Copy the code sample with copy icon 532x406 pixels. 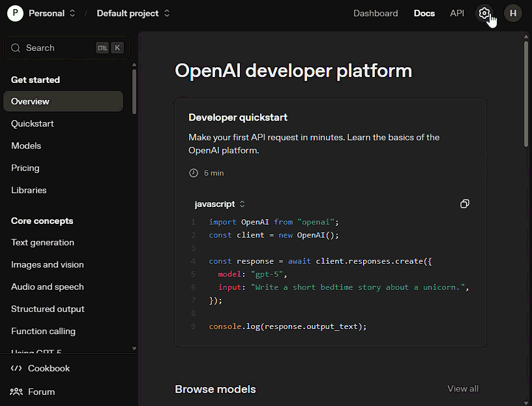coord(464,204)
